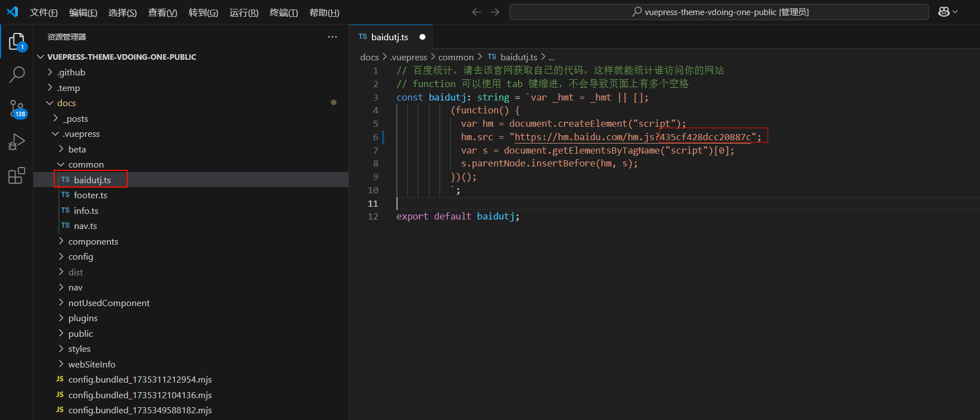Click 's.parentNode.insertBefore(hm, s);' code line
The image size is (980, 420).
549,163
